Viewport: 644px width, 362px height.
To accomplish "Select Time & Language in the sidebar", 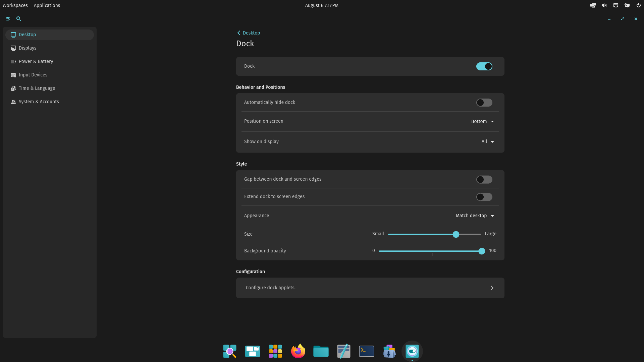I will [x=50, y=88].
